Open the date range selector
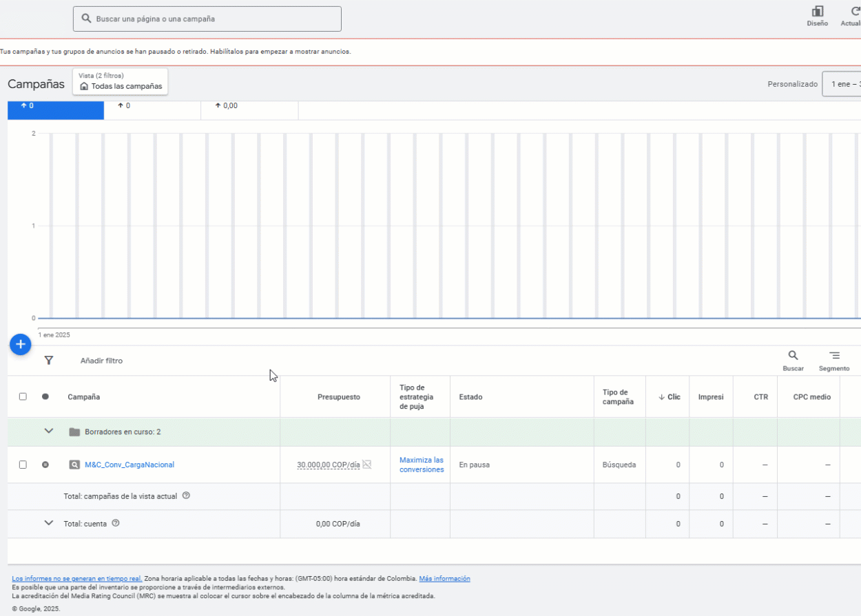 point(842,84)
